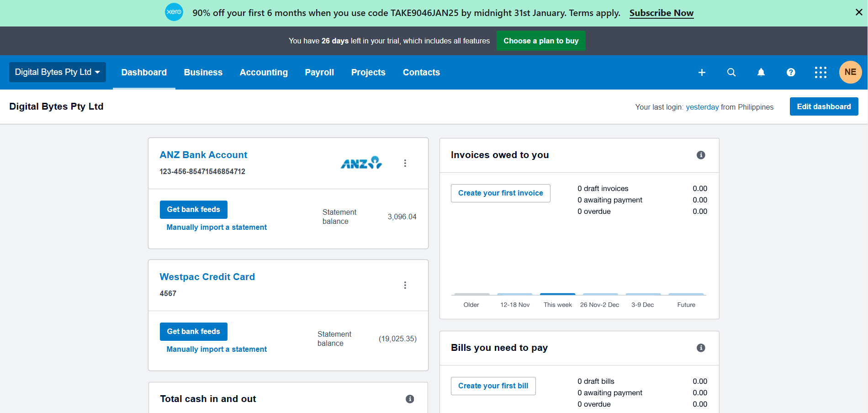The image size is (868, 413).
Task: Click the Xero logo in promo banner
Action: click(x=174, y=12)
